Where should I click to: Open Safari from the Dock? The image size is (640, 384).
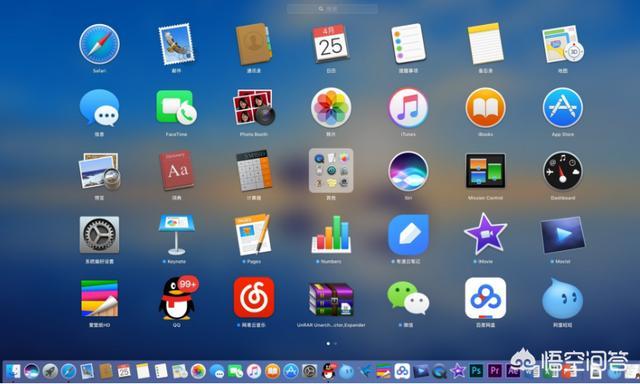pos(69,371)
